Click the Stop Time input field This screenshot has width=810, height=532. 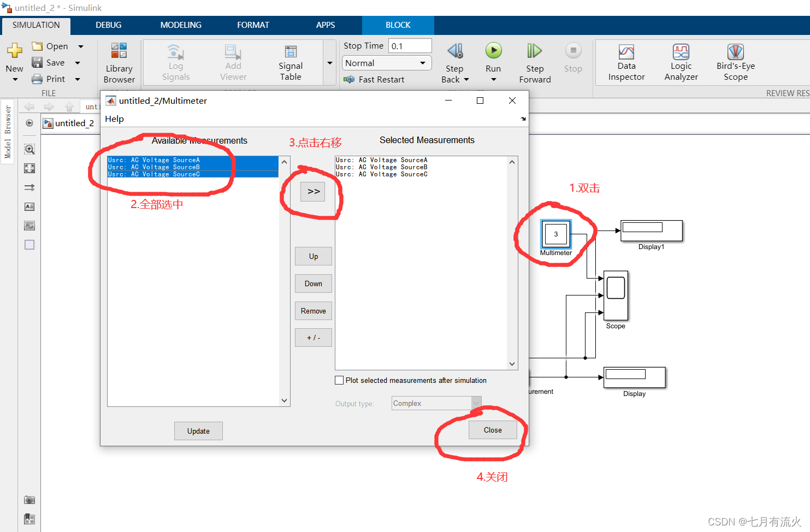point(410,46)
